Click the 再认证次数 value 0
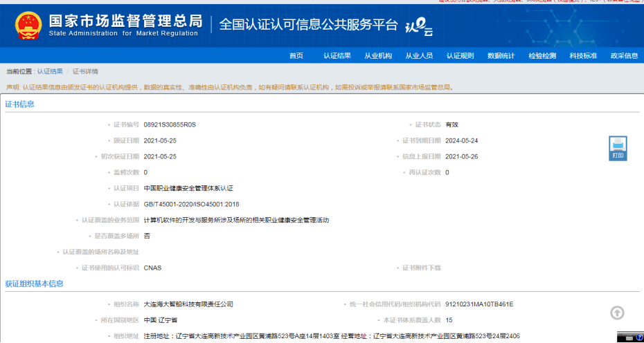644x343 pixels. [x=447, y=173]
